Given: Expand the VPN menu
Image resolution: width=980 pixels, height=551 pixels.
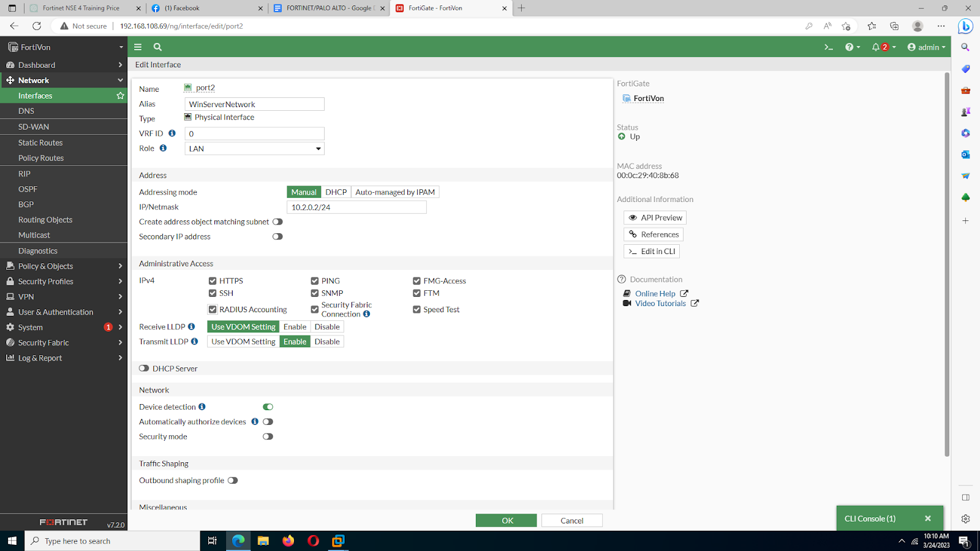Looking at the screenshot, I should click(x=64, y=297).
